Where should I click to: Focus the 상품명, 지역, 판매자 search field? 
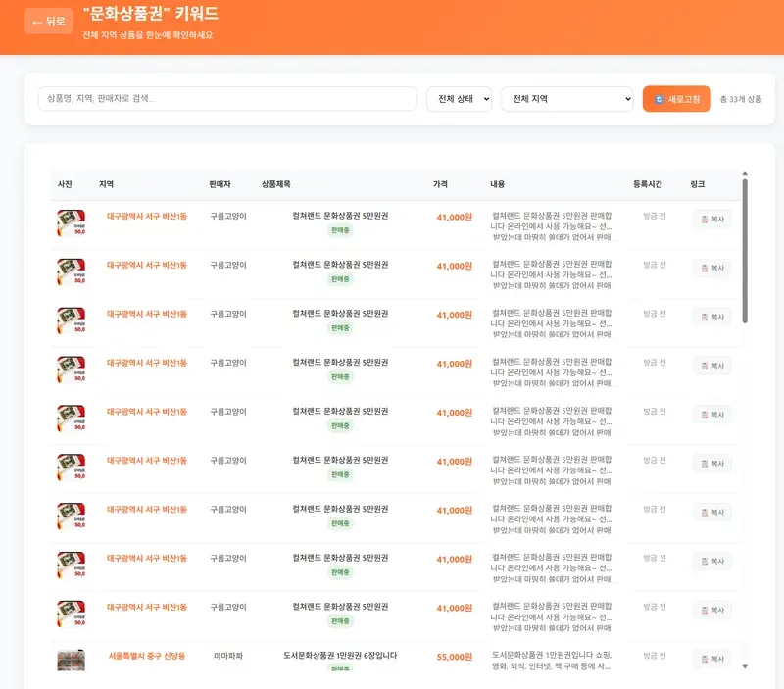(227, 99)
